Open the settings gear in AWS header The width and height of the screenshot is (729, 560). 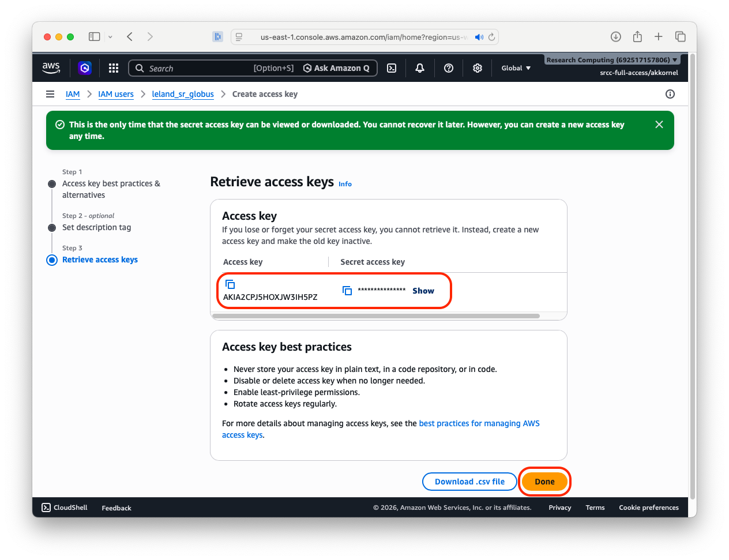(478, 68)
